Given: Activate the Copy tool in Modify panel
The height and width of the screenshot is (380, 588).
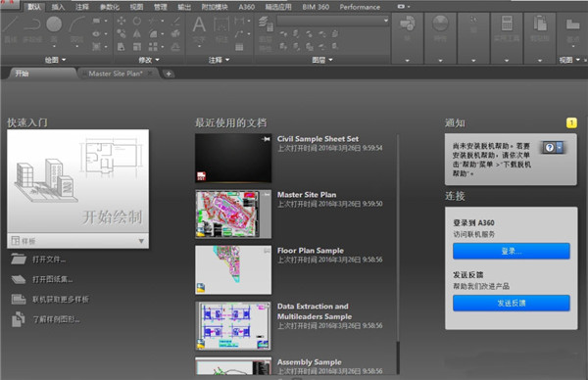Looking at the screenshot, I should [x=122, y=33].
